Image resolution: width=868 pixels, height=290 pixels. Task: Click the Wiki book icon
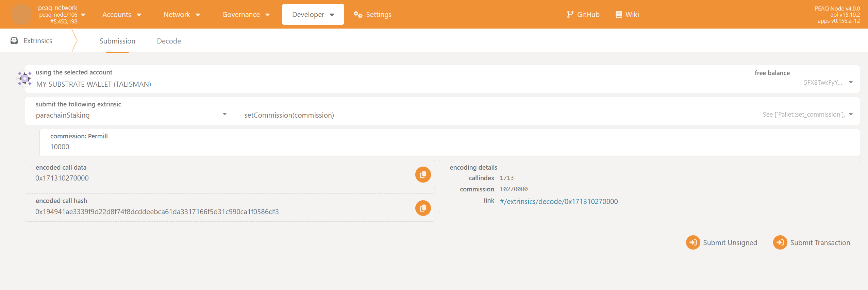tap(619, 14)
